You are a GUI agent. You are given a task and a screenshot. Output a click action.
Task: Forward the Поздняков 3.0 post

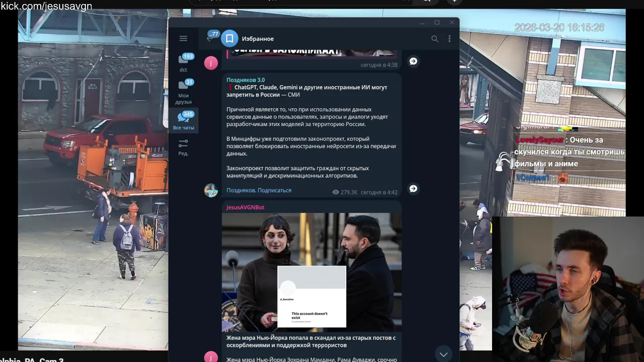[413, 189]
